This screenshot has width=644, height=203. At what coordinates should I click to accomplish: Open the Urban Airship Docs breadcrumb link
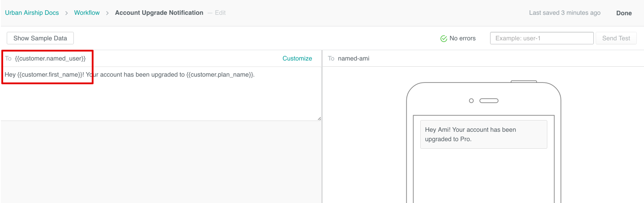pyautogui.click(x=32, y=13)
